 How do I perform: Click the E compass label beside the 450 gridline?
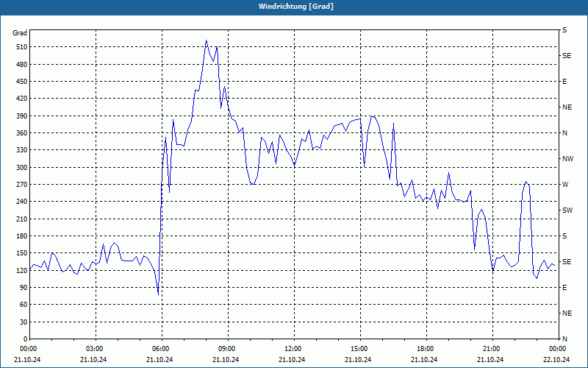(564, 82)
